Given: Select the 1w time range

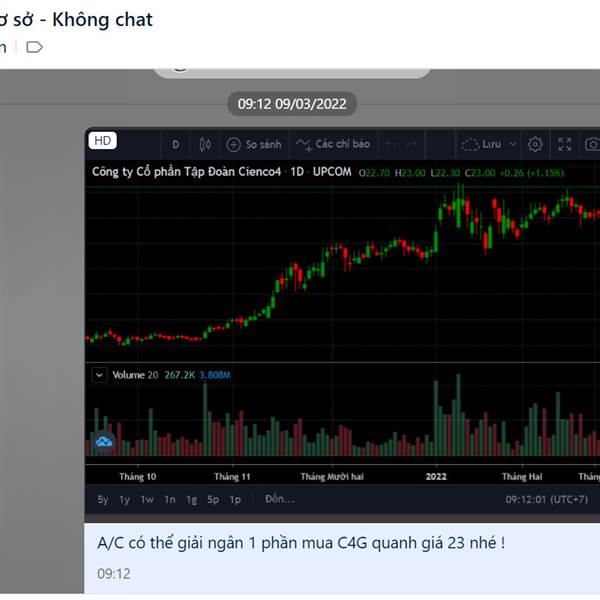Looking at the screenshot, I should coord(147,499).
